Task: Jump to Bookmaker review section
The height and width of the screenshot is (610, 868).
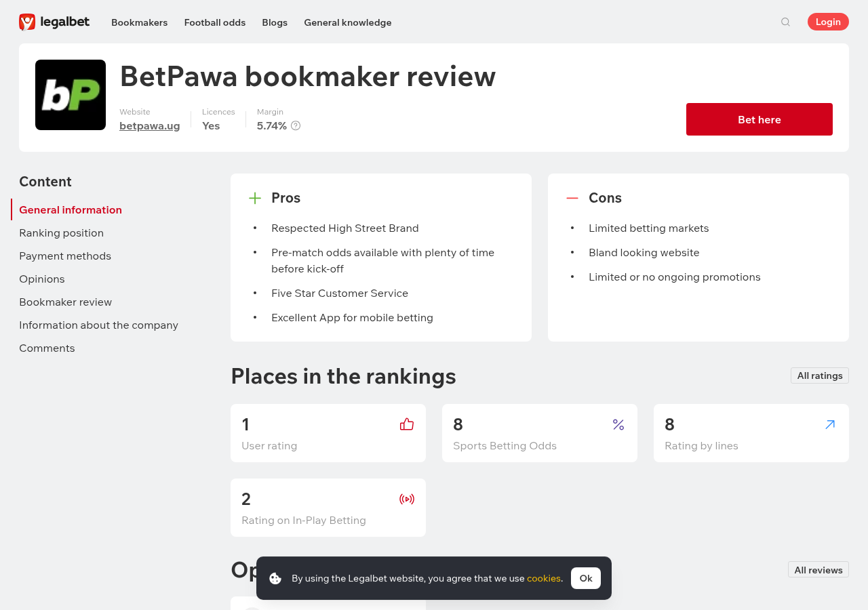Action: 65,302
